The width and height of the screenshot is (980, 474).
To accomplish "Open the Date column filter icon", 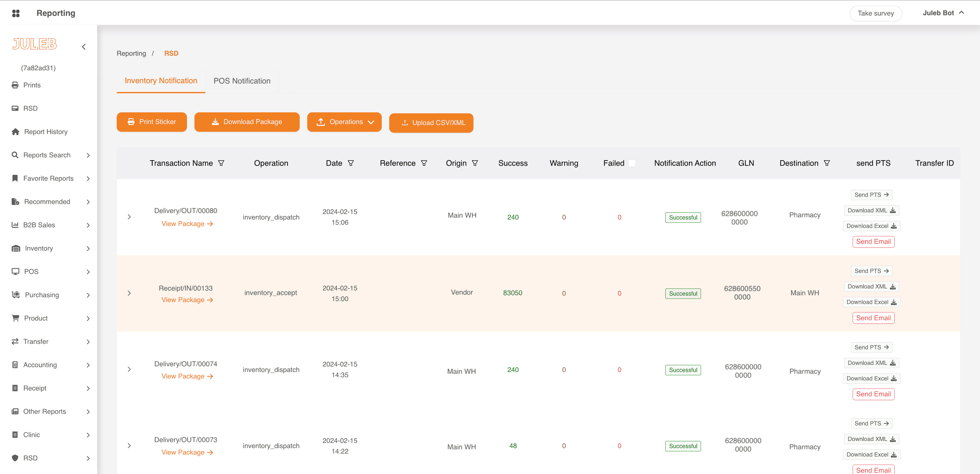I will point(351,163).
